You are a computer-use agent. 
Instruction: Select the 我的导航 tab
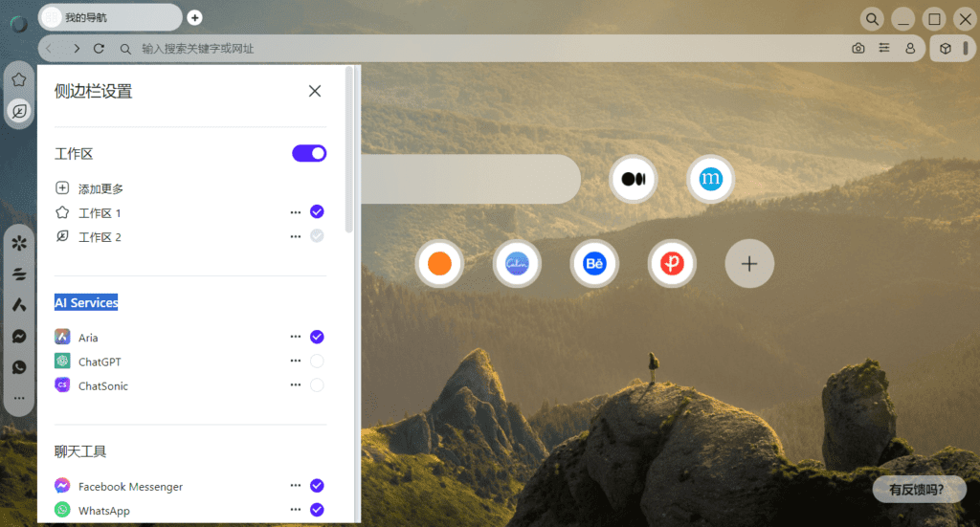click(110, 17)
